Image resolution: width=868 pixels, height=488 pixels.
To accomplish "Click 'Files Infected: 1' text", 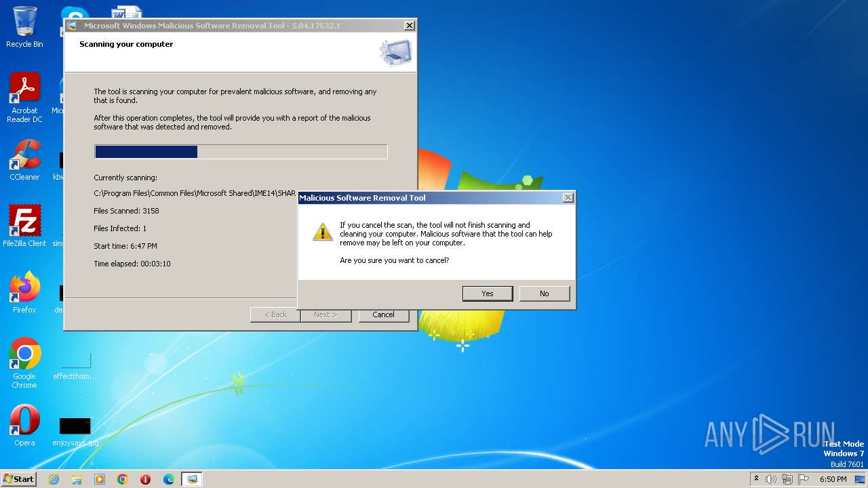I will point(120,228).
